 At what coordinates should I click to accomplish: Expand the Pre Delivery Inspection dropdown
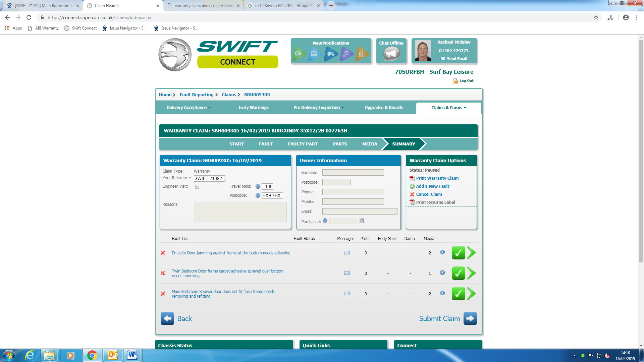click(x=318, y=108)
